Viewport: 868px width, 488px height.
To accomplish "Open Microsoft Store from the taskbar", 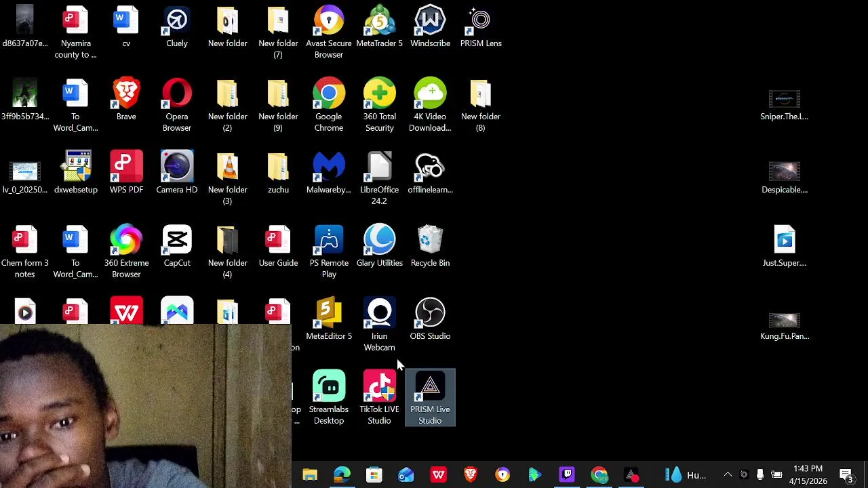I will tap(374, 475).
